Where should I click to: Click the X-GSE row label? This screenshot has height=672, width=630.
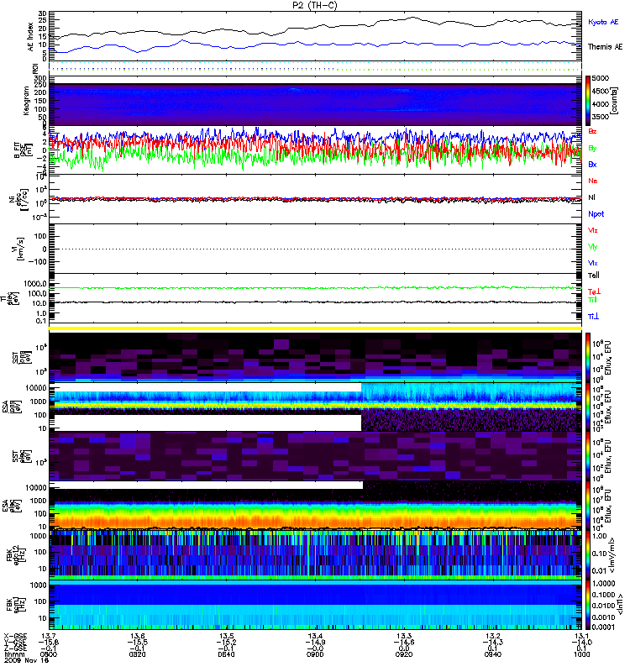click(x=15, y=636)
